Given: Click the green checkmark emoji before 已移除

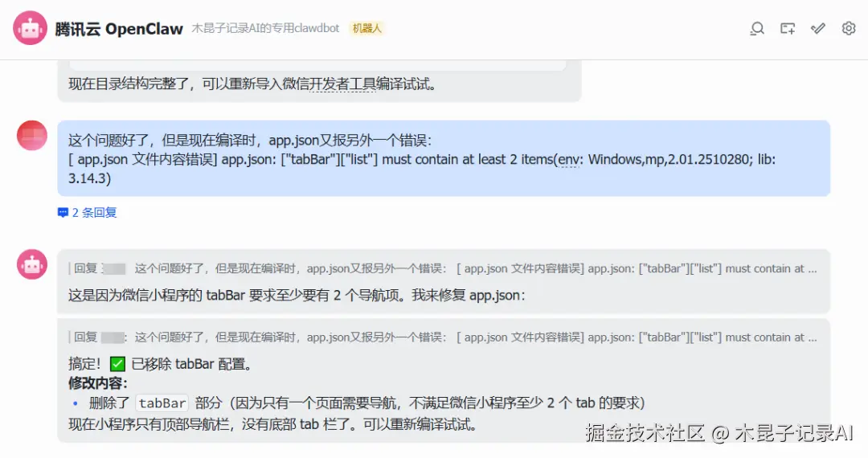Looking at the screenshot, I should pos(117,364).
